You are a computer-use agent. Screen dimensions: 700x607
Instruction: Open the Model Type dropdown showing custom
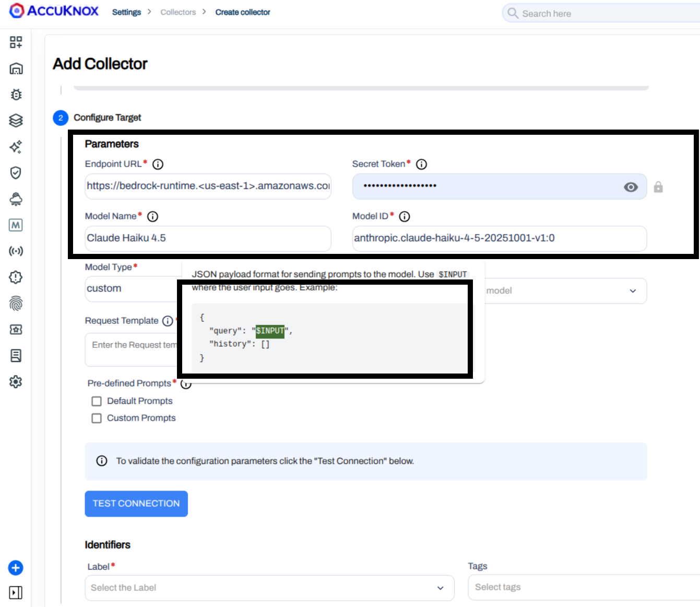(x=133, y=289)
